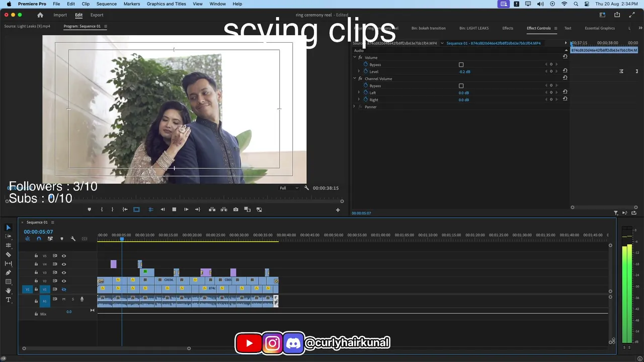
Task: Select the Ripple Edit tool
Action: (x=8, y=245)
